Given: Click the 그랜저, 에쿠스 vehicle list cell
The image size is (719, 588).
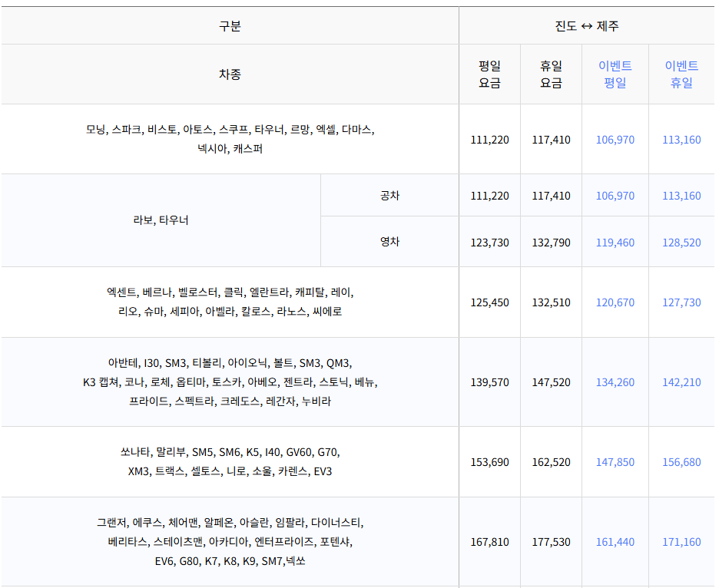Looking at the screenshot, I should pos(230,542).
